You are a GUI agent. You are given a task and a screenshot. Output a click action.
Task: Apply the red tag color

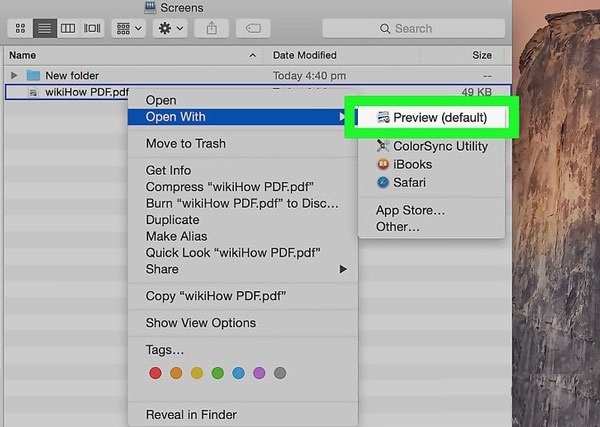(155, 373)
